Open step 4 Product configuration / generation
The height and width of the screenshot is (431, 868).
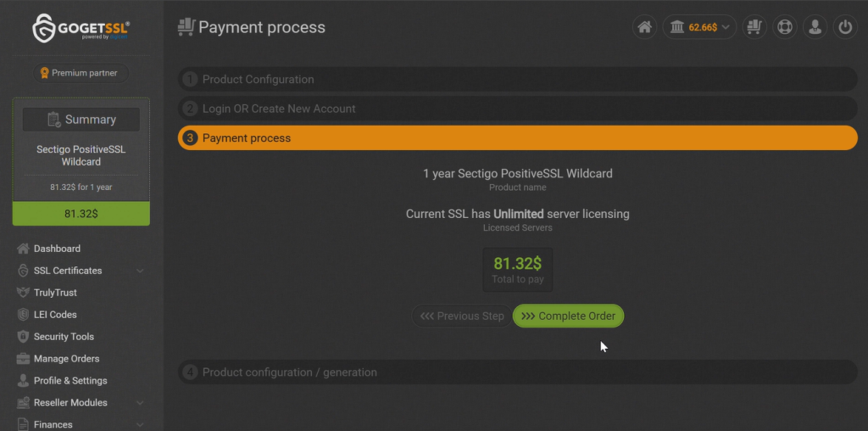tap(518, 372)
